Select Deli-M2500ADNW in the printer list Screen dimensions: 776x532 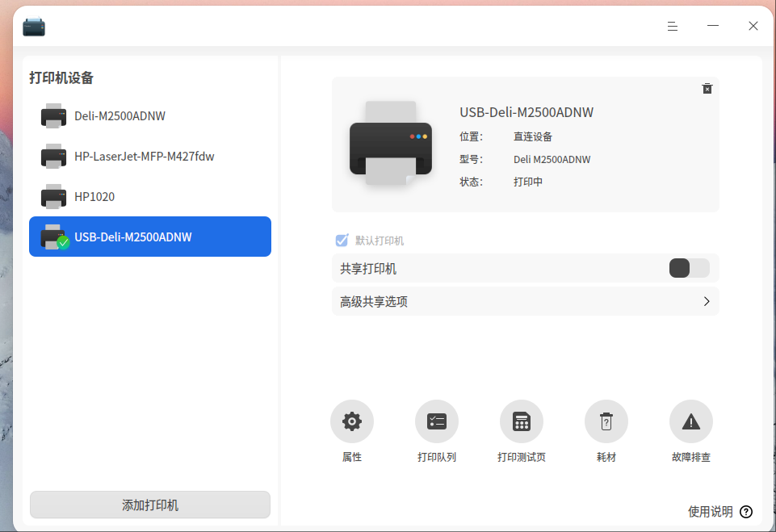(150, 115)
